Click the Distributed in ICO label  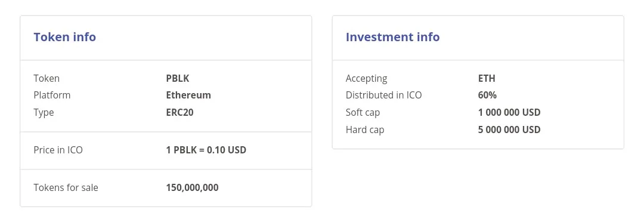tap(383, 95)
